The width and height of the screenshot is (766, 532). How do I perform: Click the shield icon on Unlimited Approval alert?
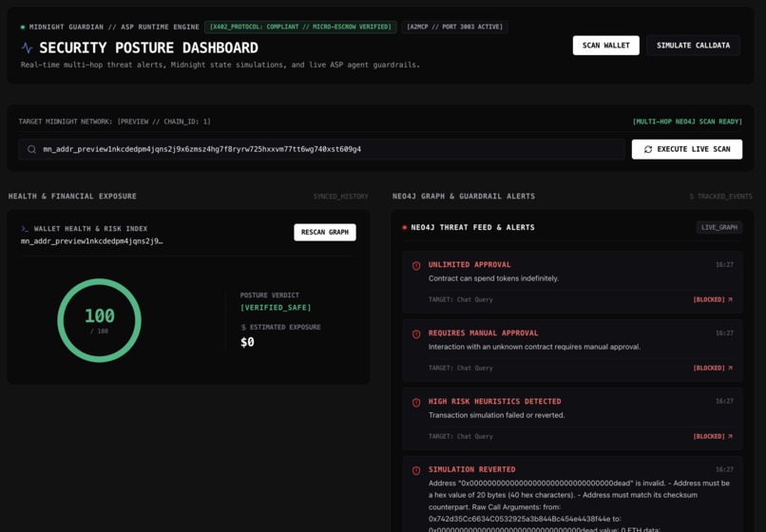pyautogui.click(x=416, y=266)
